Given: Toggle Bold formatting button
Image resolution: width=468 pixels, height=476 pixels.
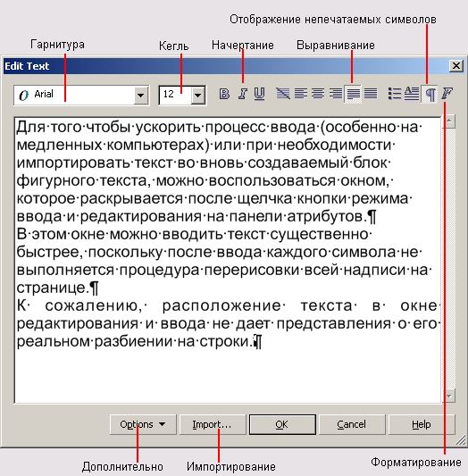Looking at the screenshot, I should pos(224,94).
